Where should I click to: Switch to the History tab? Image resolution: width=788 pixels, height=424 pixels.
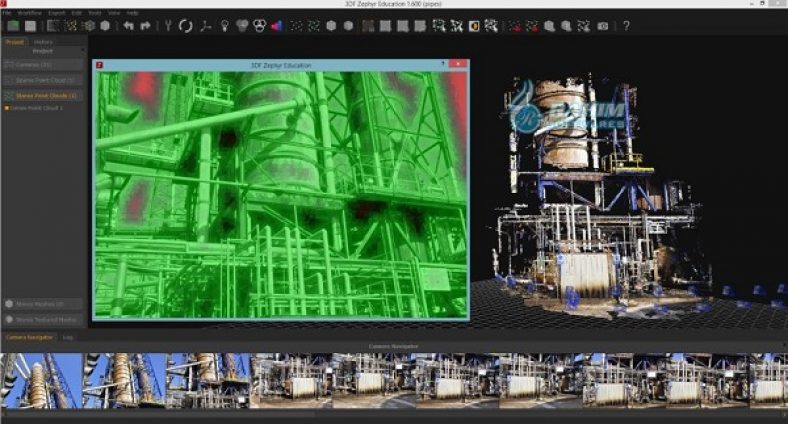point(43,42)
